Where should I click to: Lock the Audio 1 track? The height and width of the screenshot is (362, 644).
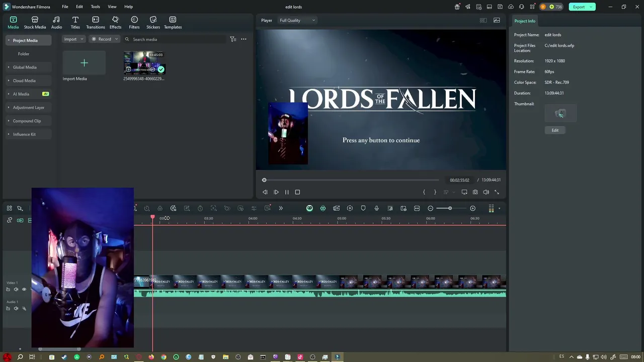tap(8, 308)
